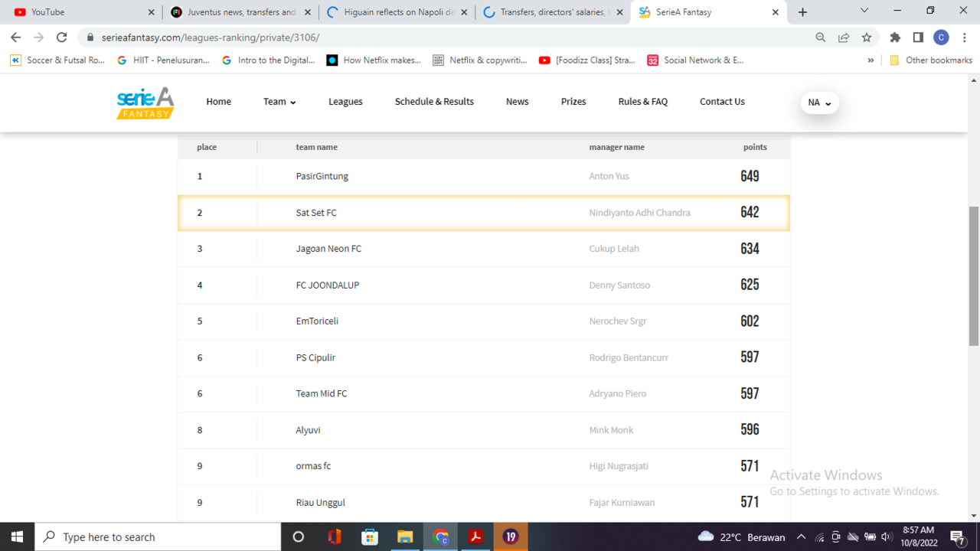Expand the Team dropdown menu
980x551 pixels.
pyautogui.click(x=279, y=102)
